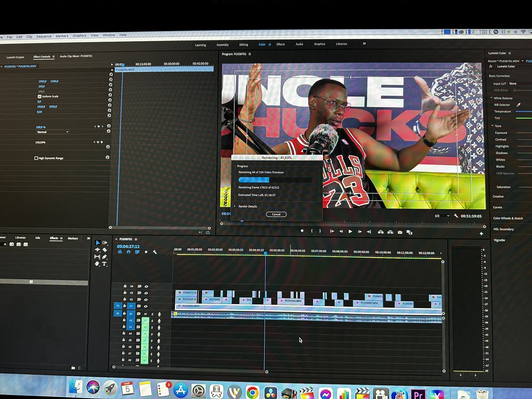Viewport: 532px width, 399px height.
Task: Toggle V4 track output eye
Action: pyautogui.click(x=146, y=286)
